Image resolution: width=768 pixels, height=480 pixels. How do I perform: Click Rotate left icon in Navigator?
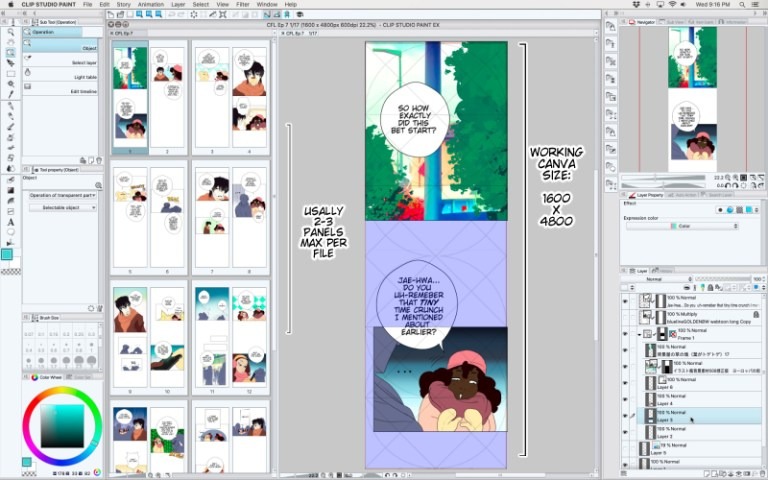730,186
